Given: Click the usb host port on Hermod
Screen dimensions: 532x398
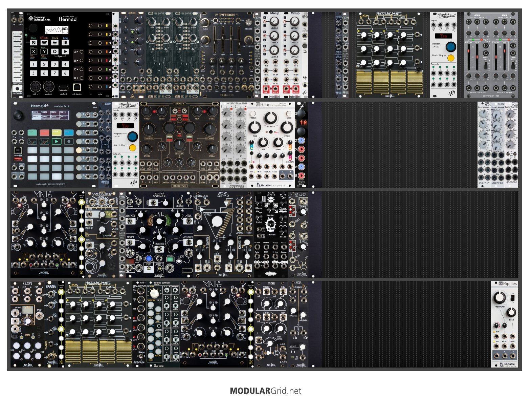Looking at the screenshot, I should coord(63,88).
